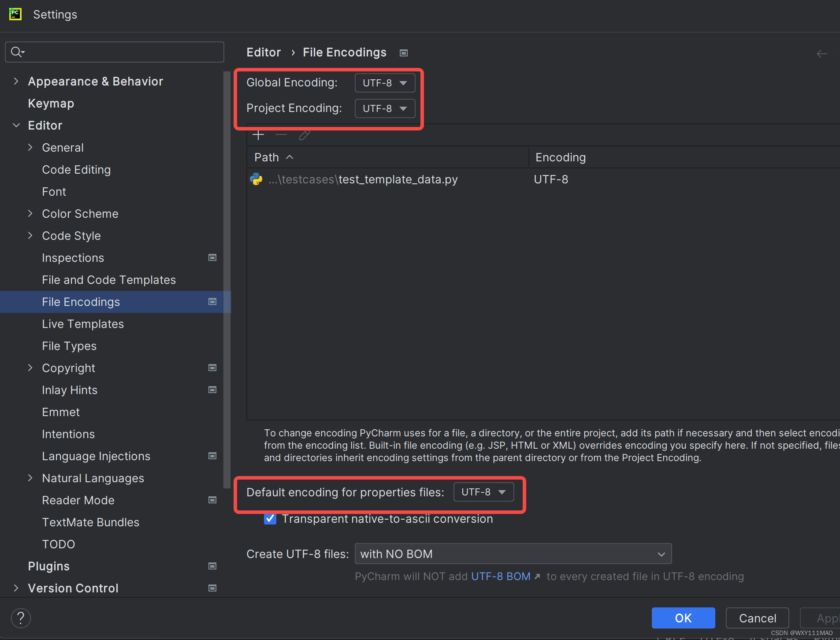This screenshot has width=840, height=640.
Task: Click the settings tree vertical scrollbar
Action: (x=227, y=280)
